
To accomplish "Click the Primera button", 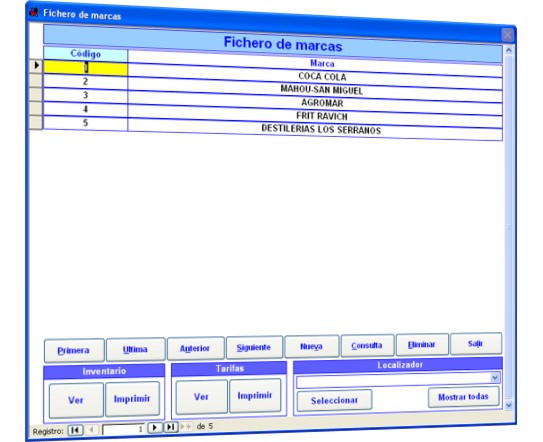I will pyautogui.click(x=74, y=351).
